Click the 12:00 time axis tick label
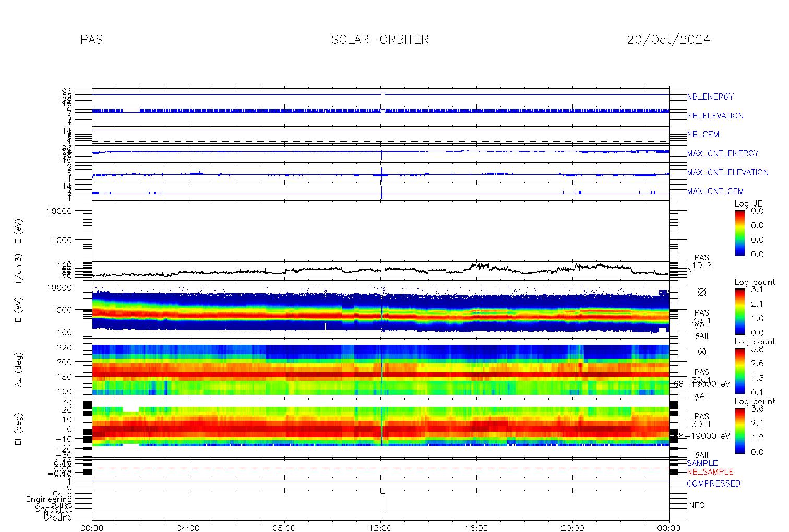 (380, 527)
